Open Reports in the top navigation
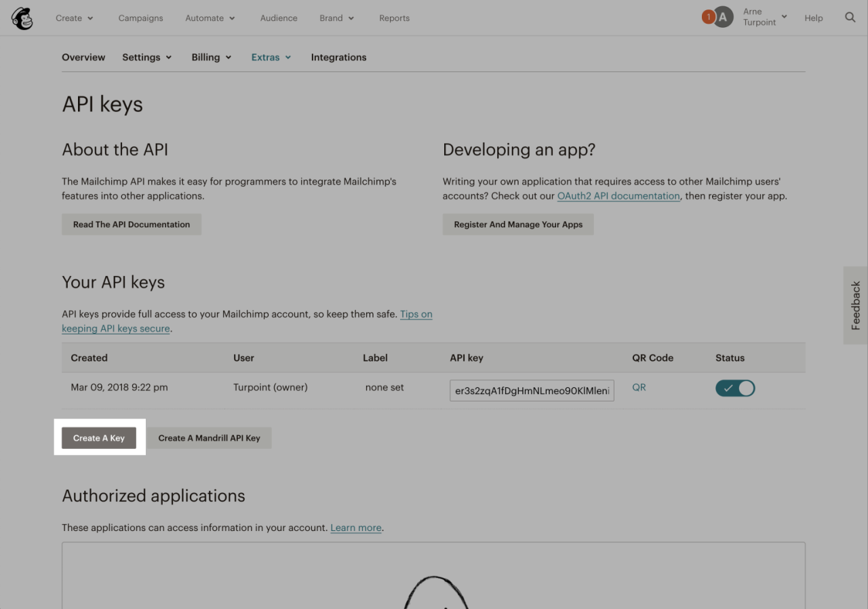This screenshot has width=868, height=609. pyautogui.click(x=394, y=18)
